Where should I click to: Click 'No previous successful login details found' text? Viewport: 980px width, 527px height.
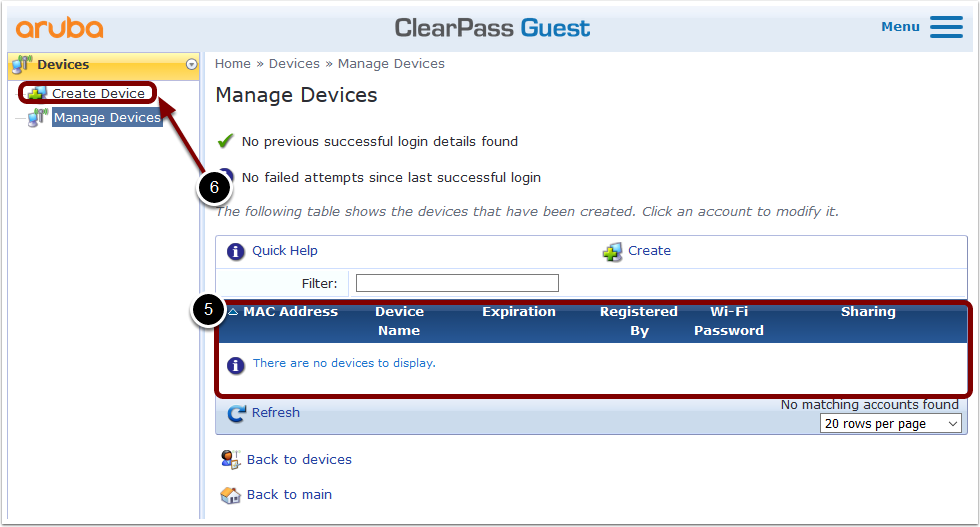click(379, 141)
